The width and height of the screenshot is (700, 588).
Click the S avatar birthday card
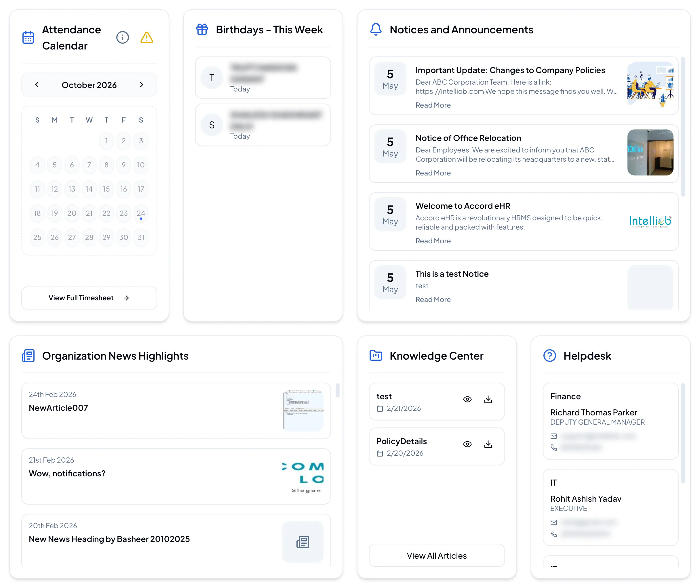[263, 125]
